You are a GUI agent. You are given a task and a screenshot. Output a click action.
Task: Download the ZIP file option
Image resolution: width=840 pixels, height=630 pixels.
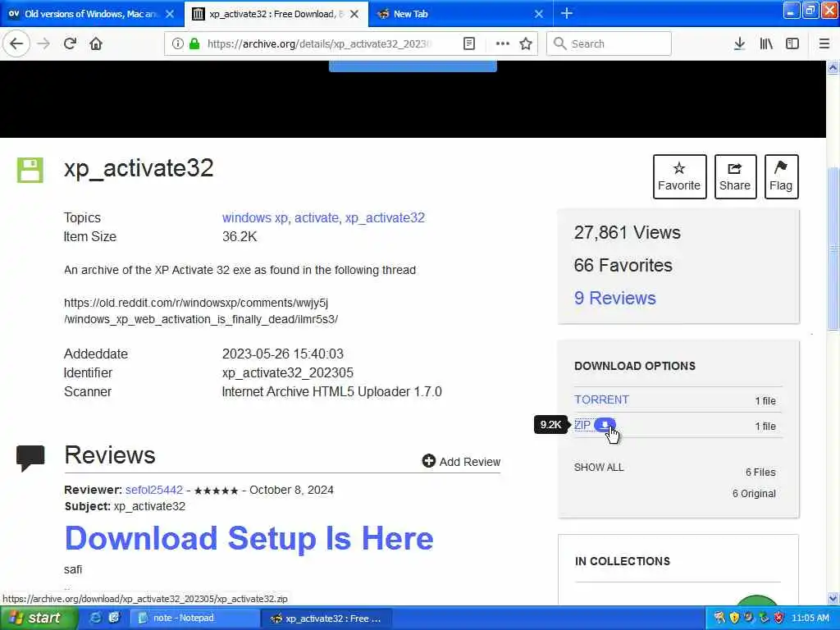582,425
